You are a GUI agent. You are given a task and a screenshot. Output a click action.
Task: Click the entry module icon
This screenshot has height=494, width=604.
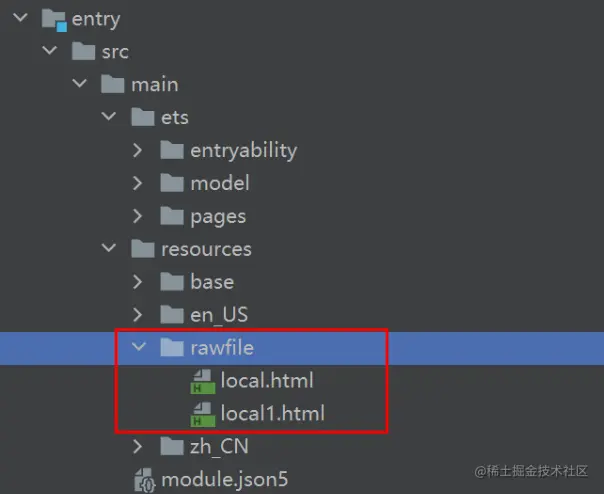[54, 20]
